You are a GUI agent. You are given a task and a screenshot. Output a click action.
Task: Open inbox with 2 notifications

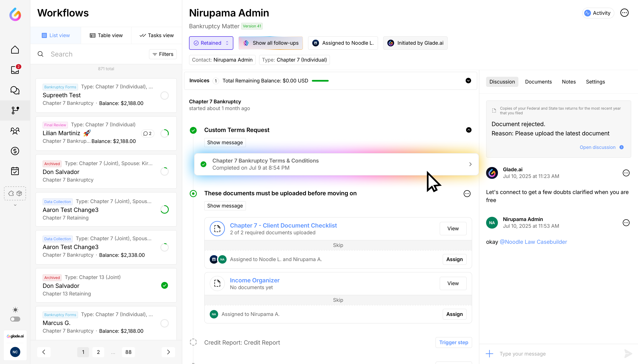coord(15,70)
